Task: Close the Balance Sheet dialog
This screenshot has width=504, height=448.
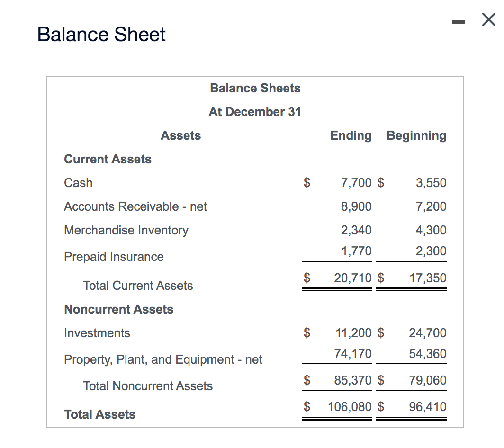Action: click(489, 19)
